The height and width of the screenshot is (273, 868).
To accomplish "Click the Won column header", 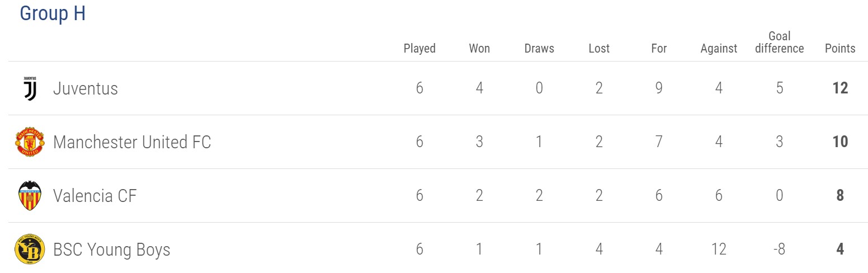I will pyautogui.click(x=479, y=48).
